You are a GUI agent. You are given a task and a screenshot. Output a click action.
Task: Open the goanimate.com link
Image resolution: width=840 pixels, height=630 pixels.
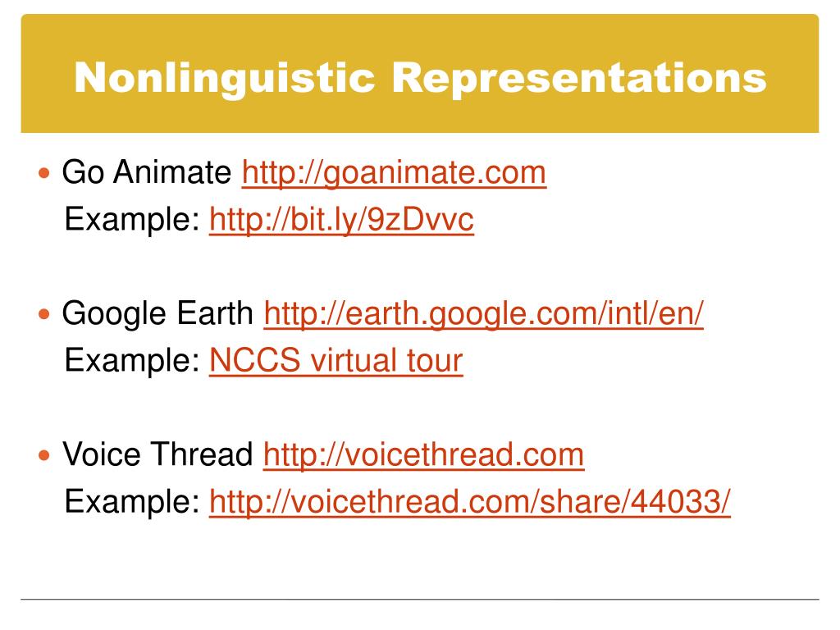pyautogui.click(x=394, y=173)
